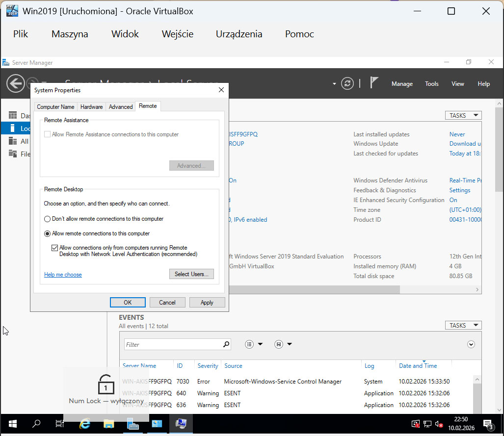Open File Explorer from the taskbar
The width and height of the screenshot is (504, 436).
tap(108, 424)
